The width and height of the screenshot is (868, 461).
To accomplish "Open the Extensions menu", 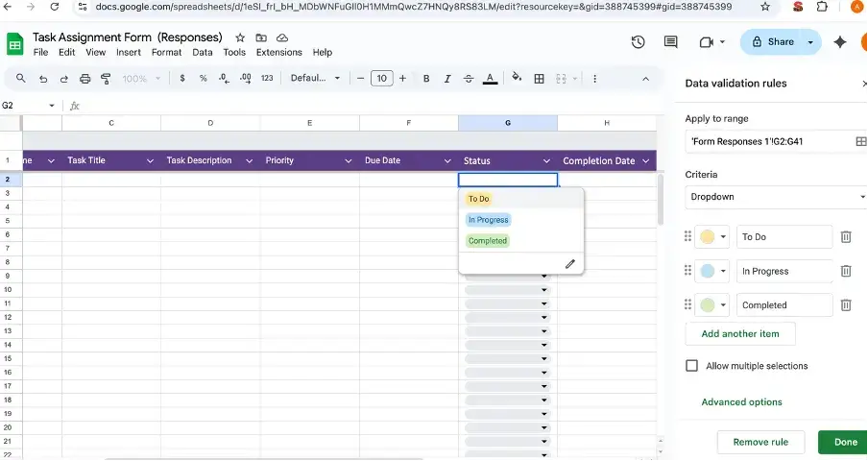I will pyautogui.click(x=279, y=52).
